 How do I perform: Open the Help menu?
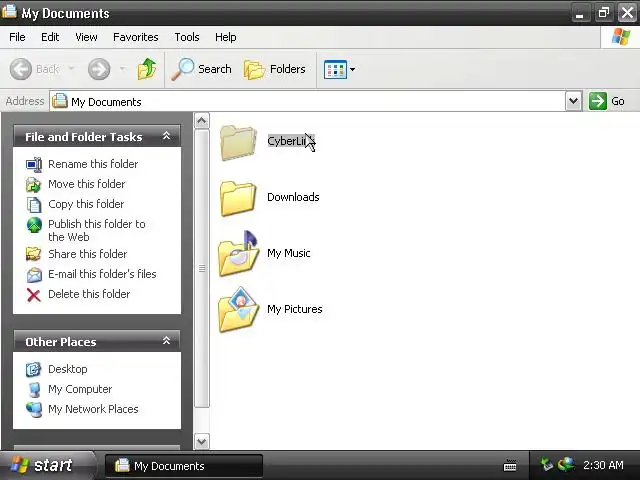[x=226, y=37]
